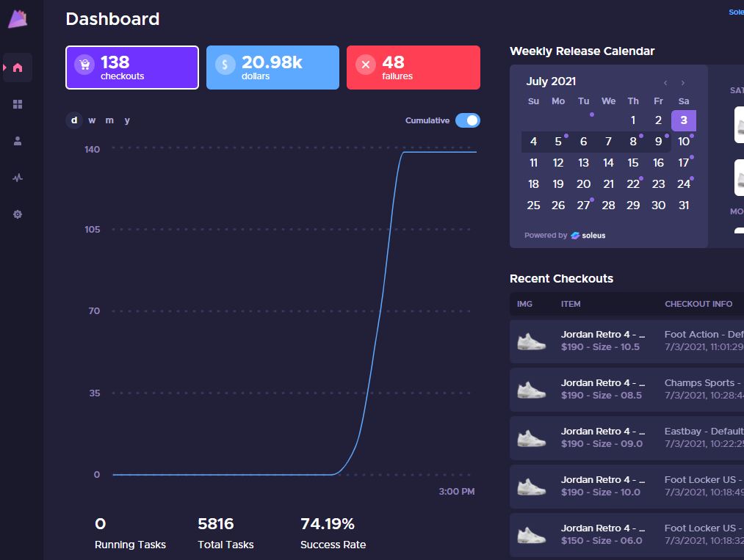The height and width of the screenshot is (560, 744).
Task: Select July 22 in calendar
Action: point(633,184)
